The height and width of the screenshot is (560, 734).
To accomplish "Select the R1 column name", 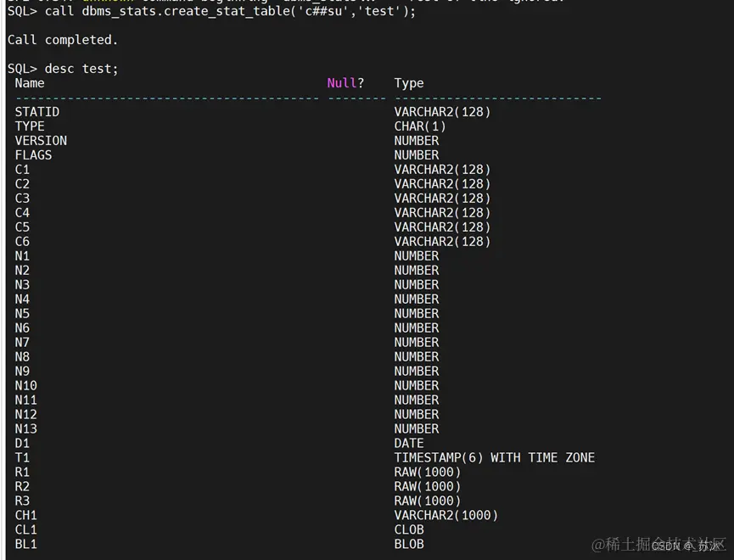I will 22,472.
